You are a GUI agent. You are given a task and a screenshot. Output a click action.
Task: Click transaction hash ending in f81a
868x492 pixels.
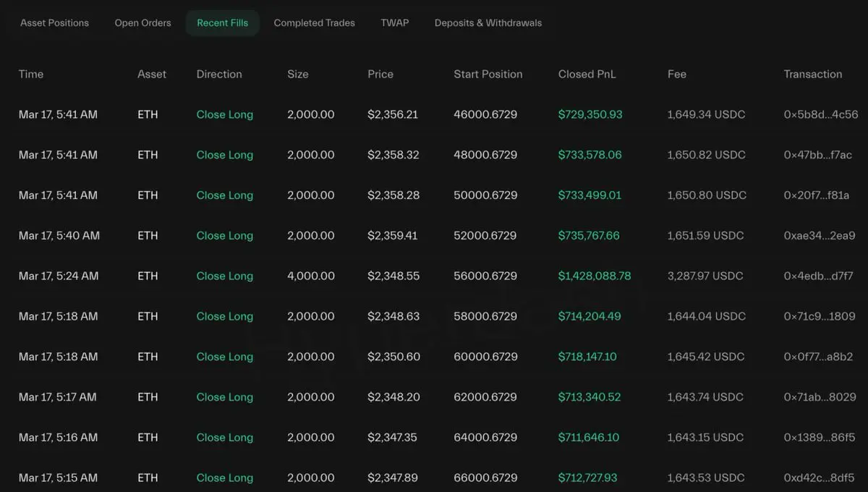point(816,195)
